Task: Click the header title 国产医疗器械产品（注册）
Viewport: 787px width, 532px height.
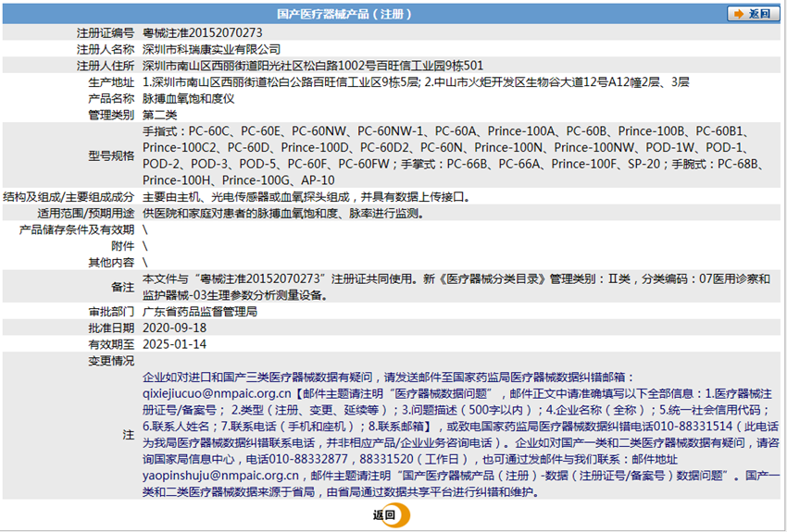Action: pos(344,14)
